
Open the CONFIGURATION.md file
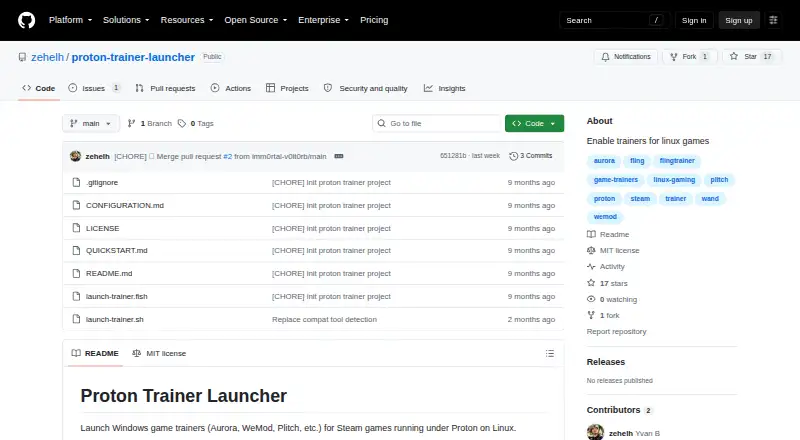[x=125, y=205]
